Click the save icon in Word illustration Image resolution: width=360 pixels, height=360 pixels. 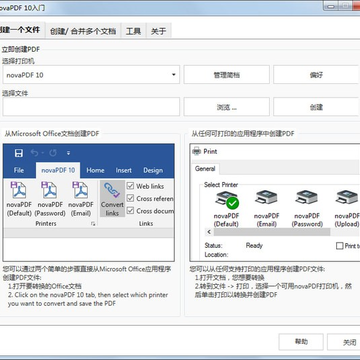pos(19,153)
